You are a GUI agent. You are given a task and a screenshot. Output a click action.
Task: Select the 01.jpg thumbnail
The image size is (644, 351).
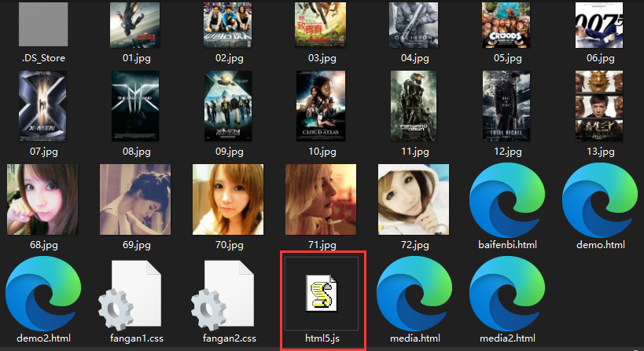(134, 25)
